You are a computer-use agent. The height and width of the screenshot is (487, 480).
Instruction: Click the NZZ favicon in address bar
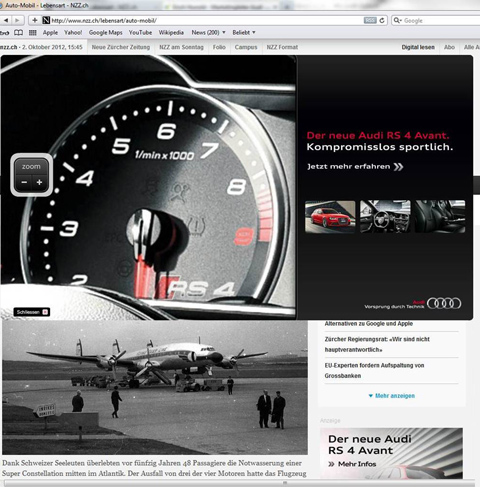pos(46,20)
